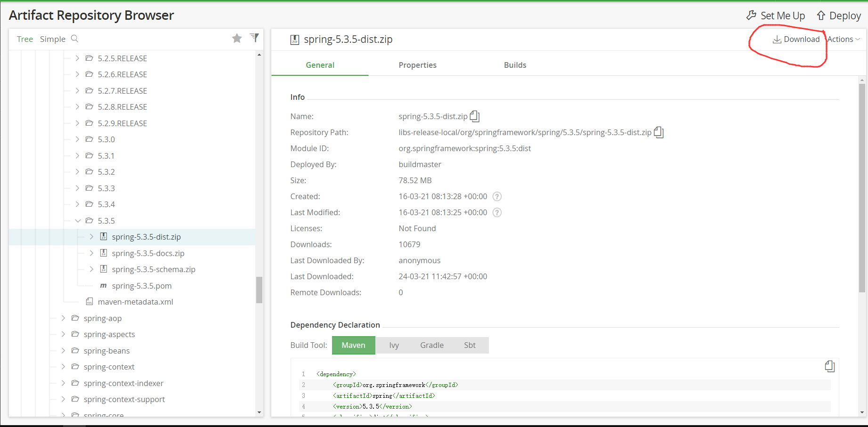The height and width of the screenshot is (427, 868).
Task: Click the search magnifier icon in tree header
Action: 74,39
